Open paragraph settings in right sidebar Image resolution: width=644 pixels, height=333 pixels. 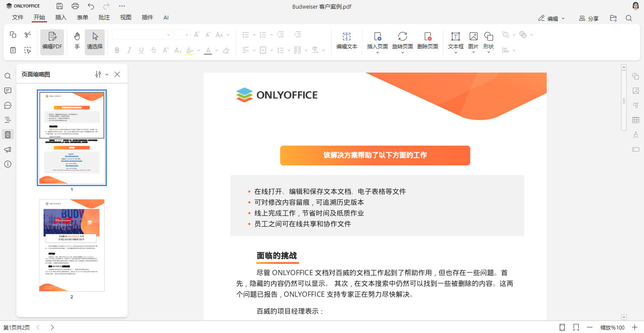pyautogui.click(x=636, y=105)
